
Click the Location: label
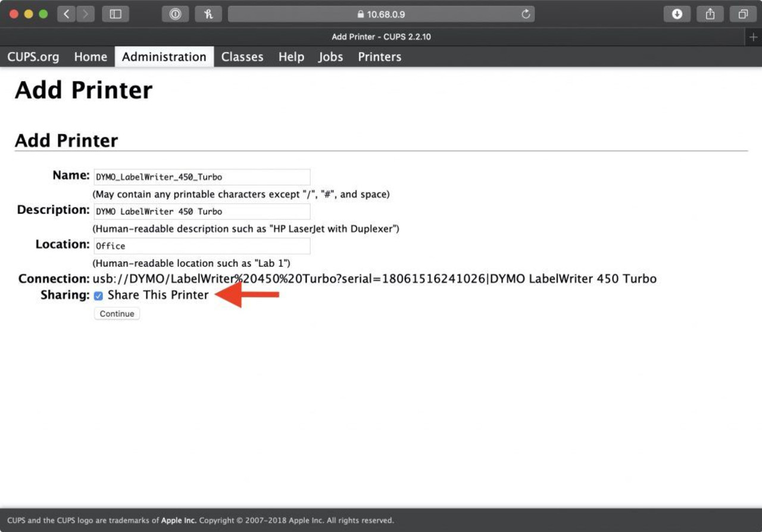point(63,244)
